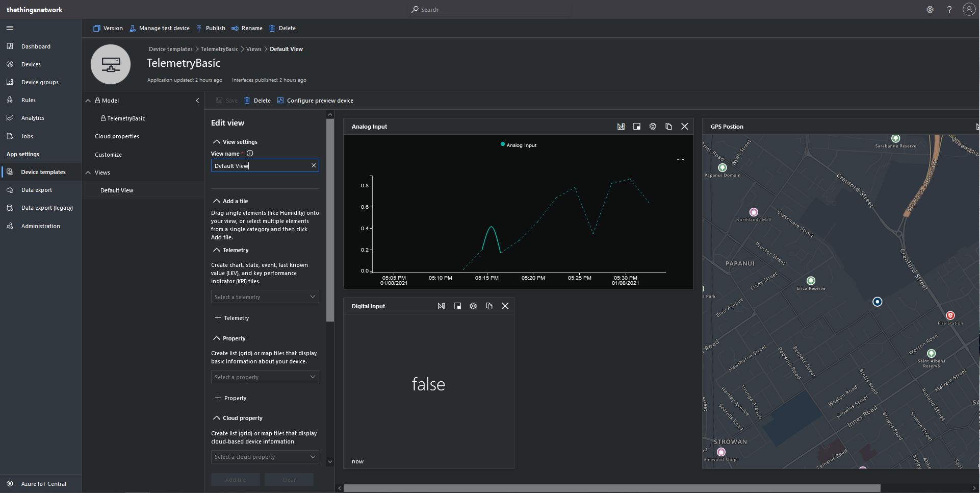Open visualization options on the Analog Input tile
The width and height of the screenshot is (980, 493).
pos(621,127)
